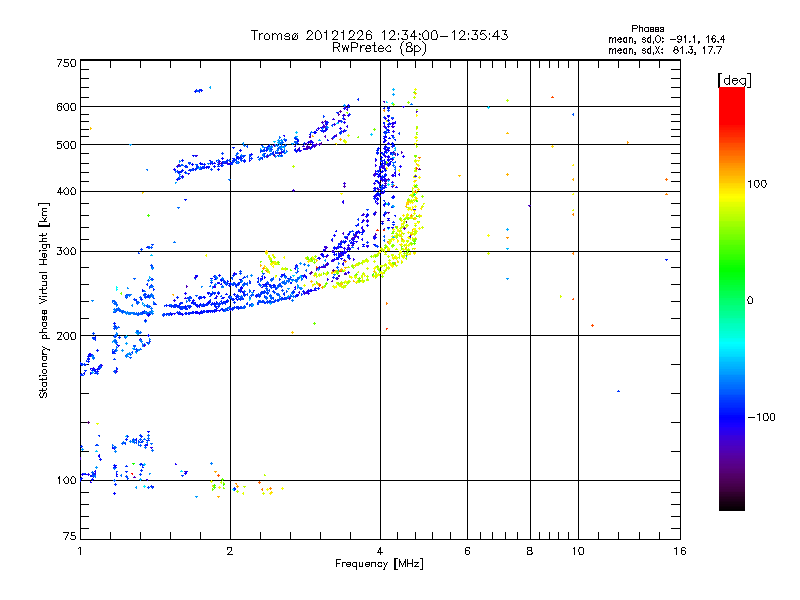Click the x-axis tick label "2"
Image resolution: width=800 pixels, height=600 pixels.
(230, 551)
